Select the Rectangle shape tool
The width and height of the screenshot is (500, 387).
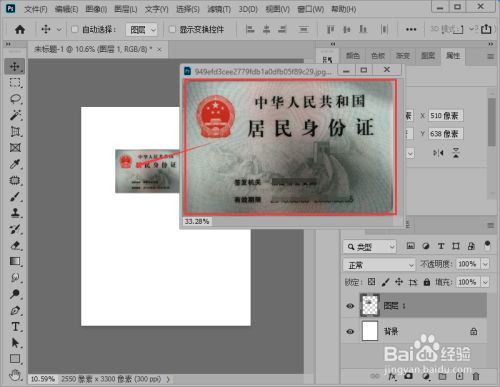pos(15,359)
